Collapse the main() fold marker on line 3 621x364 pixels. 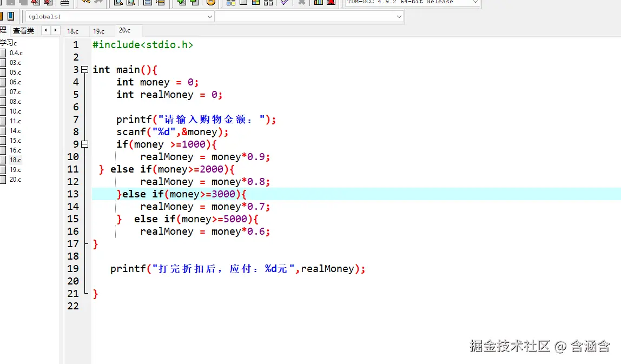pos(84,70)
